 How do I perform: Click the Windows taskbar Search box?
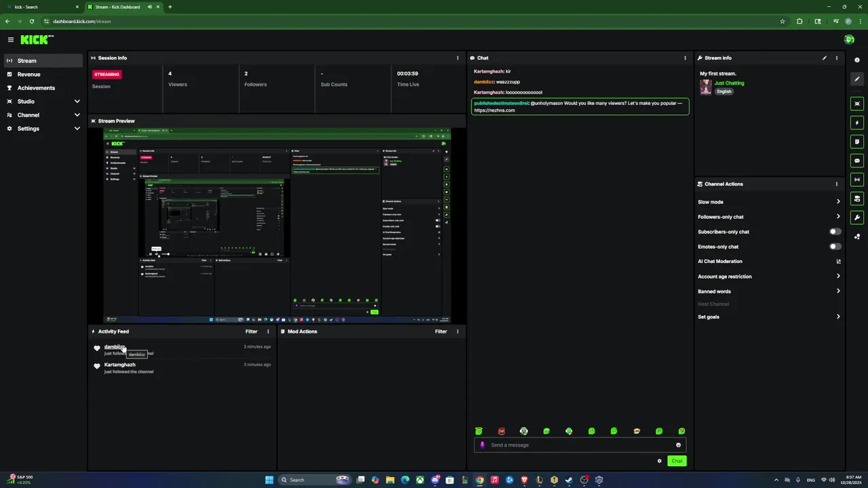(x=315, y=480)
